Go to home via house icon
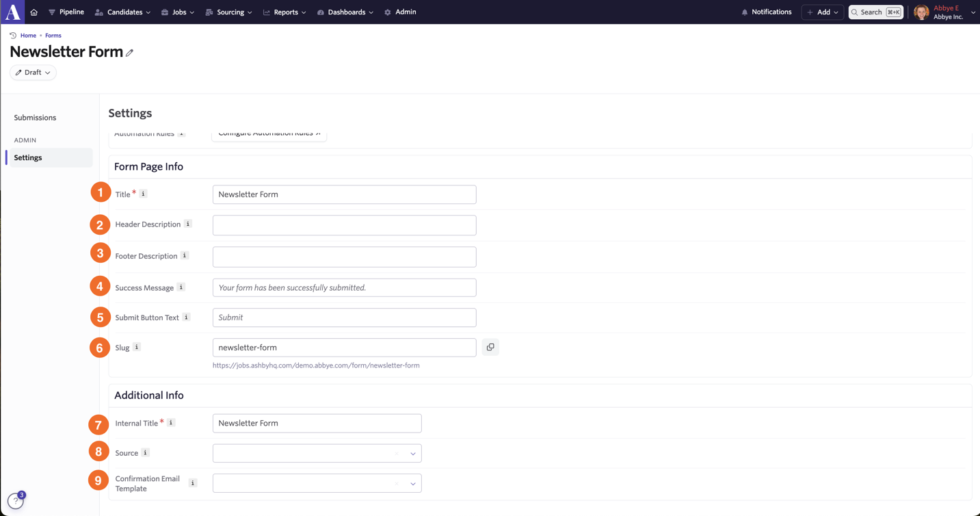 [x=34, y=12]
